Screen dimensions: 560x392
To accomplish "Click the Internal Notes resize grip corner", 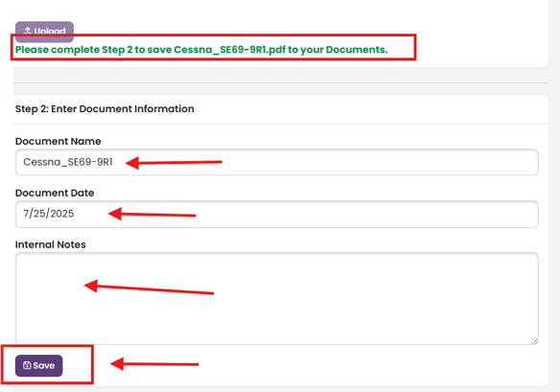I will 535,341.
